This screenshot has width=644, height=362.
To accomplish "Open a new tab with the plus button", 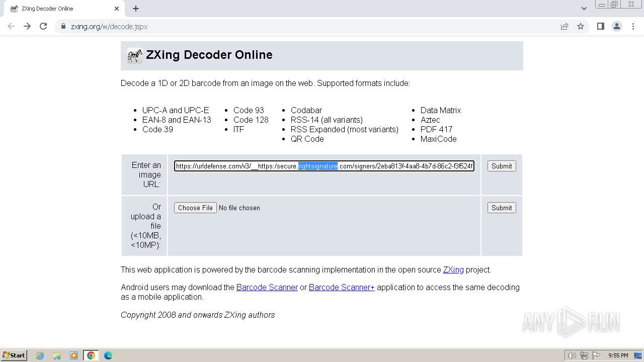I will (x=136, y=9).
